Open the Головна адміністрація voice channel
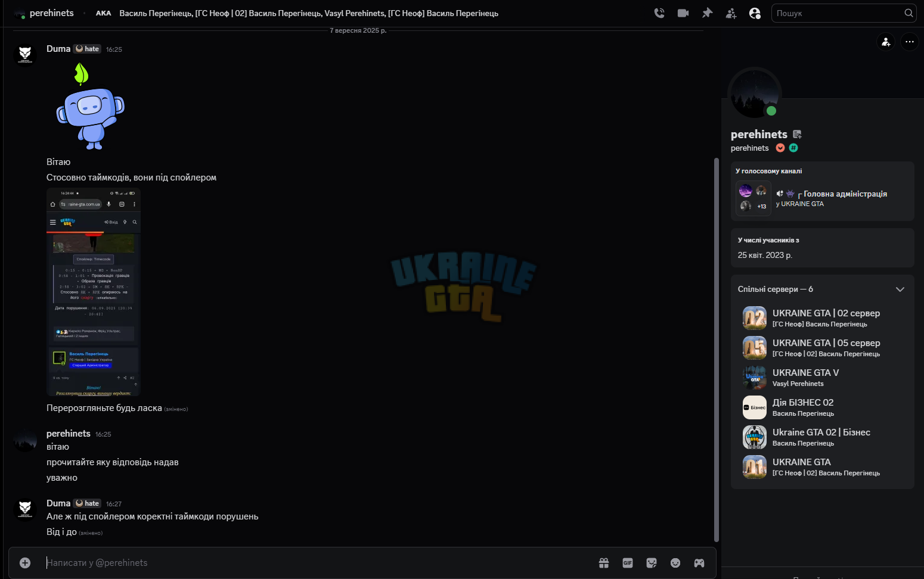 coord(845,194)
